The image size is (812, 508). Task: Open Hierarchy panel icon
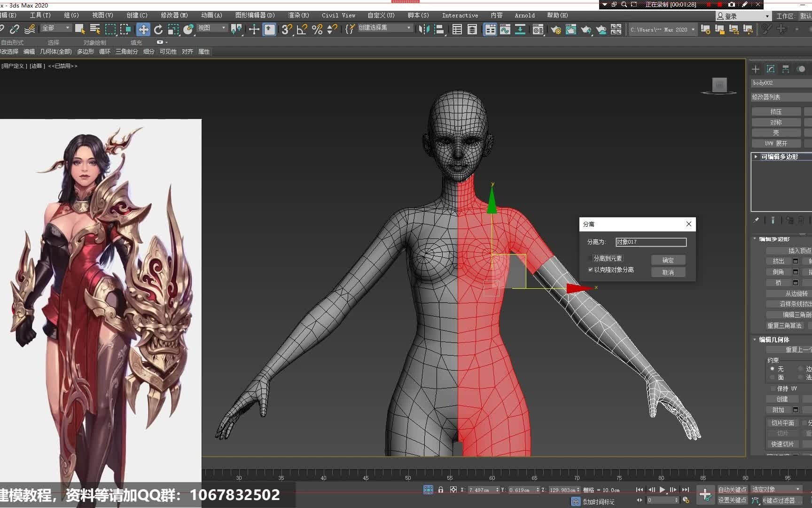pyautogui.click(x=786, y=69)
